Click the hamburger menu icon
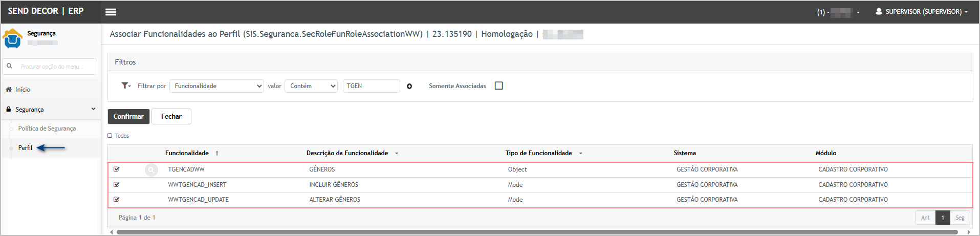Screen dimensions: 980x236 [111, 12]
